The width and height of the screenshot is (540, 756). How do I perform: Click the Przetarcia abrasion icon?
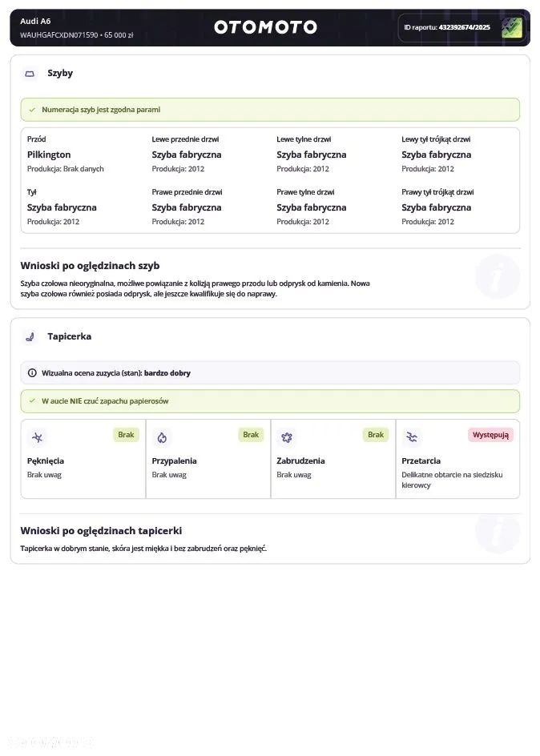[411, 437]
